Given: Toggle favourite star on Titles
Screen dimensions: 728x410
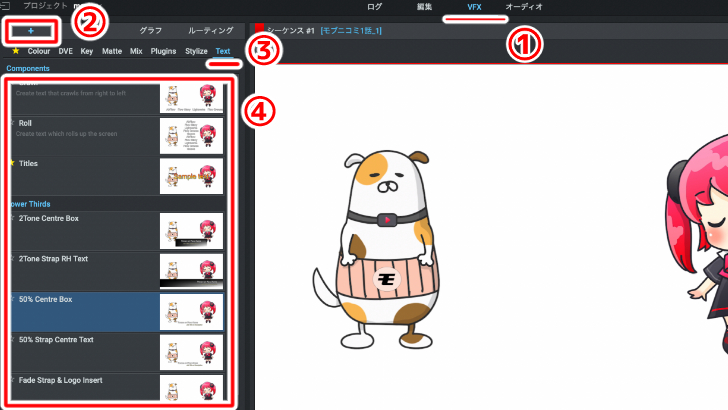Looking at the screenshot, I should coord(13,163).
